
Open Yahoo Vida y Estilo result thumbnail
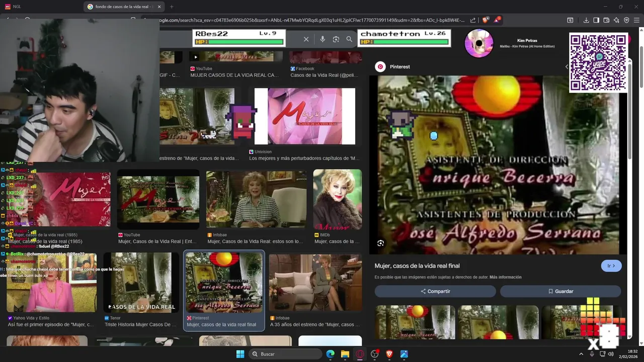(51, 283)
